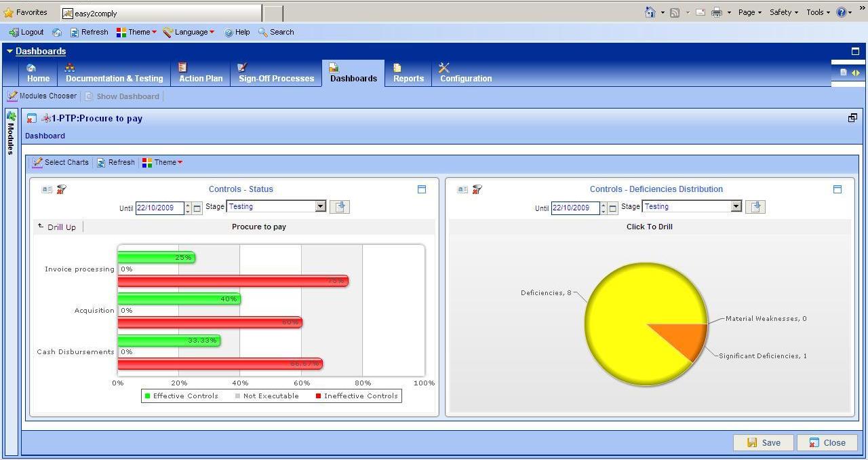Click Not Executable legend swatch
The image size is (868, 460).
coord(237,396)
